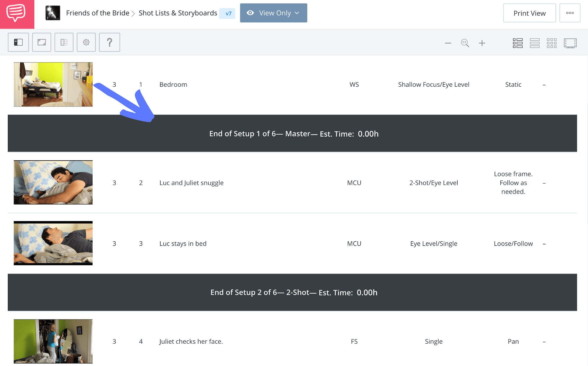Toggle the sidebar panel icon

pyautogui.click(x=18, y=42)
